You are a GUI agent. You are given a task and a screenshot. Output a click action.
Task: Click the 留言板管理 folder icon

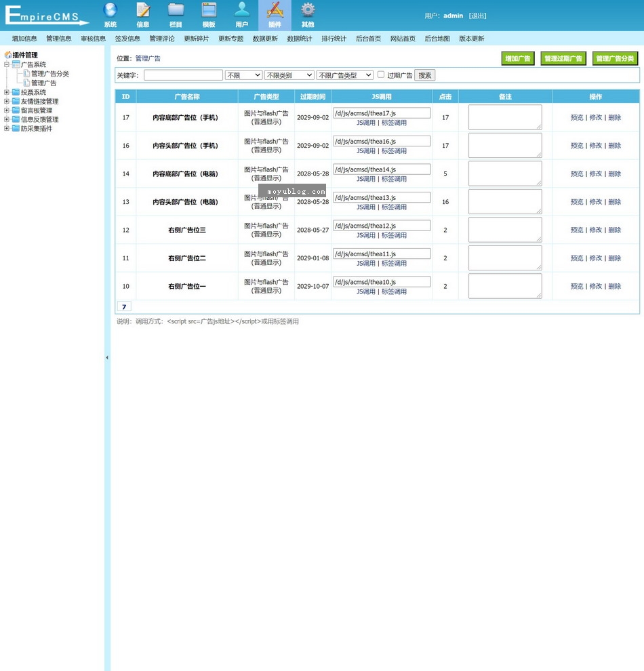(16, 110)
